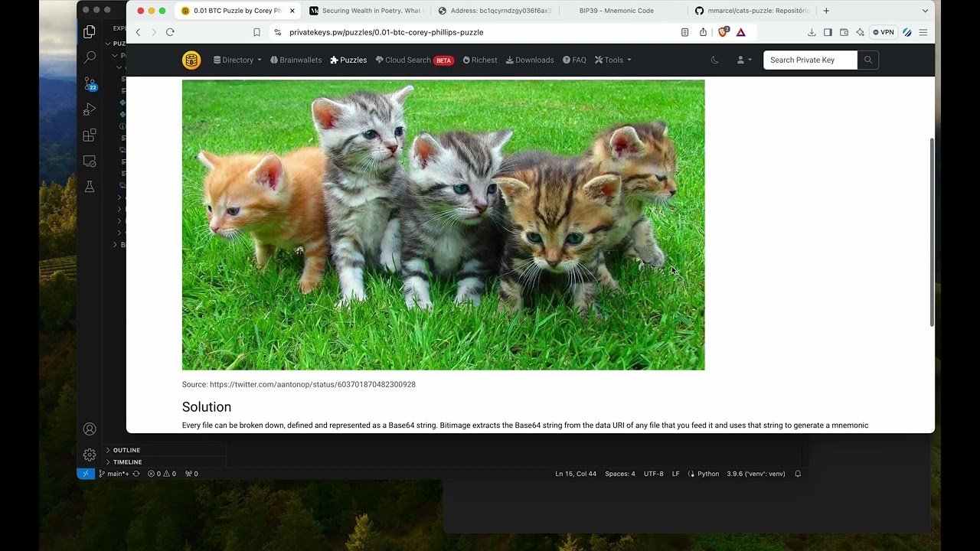Toggle Brave VPN button
Viewport: 980px width, 551px height.
tap(884, 32)
